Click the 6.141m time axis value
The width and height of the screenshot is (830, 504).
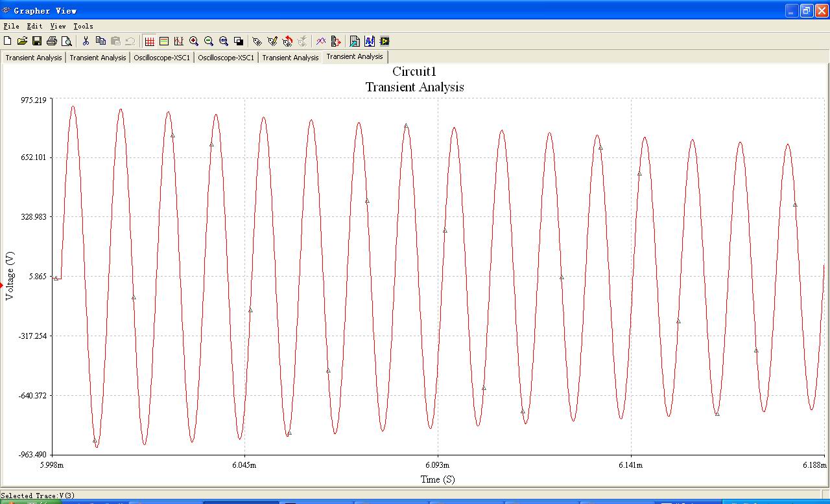click(631, 464)
